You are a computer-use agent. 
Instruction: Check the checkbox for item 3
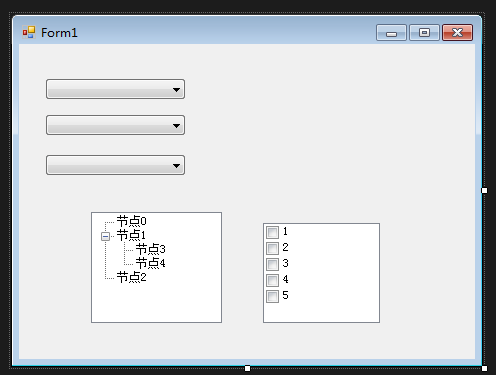pyautogui.click(x=272, y=264)
